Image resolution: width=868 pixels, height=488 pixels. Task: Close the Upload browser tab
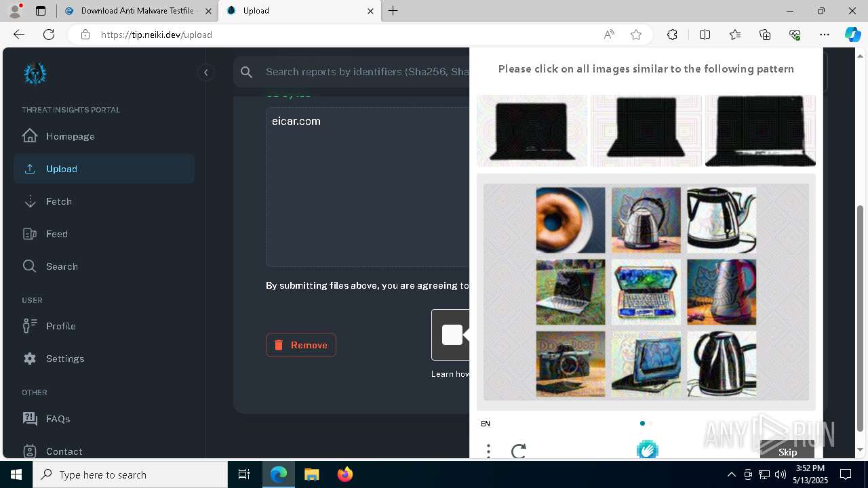click(370, 11)
